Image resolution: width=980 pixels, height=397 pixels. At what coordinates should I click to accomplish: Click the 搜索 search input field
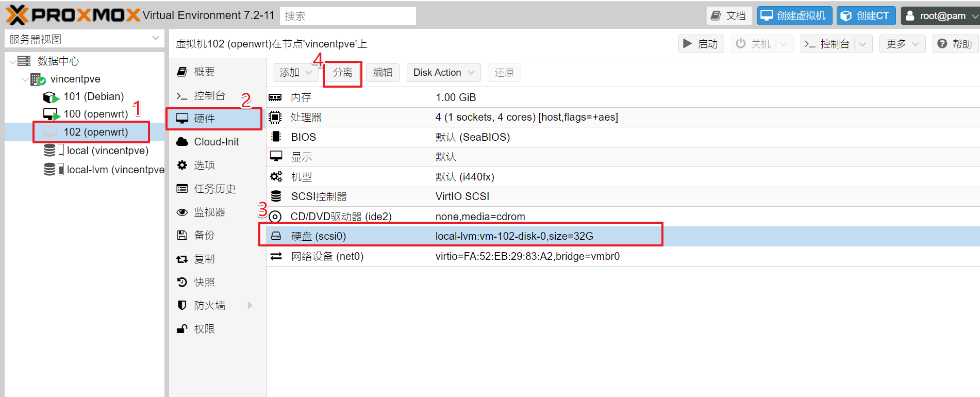coord(347,16)
